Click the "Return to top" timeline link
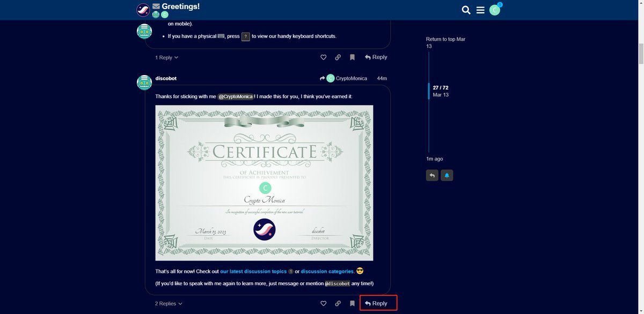Screen dimensions: 644x314 445,43
